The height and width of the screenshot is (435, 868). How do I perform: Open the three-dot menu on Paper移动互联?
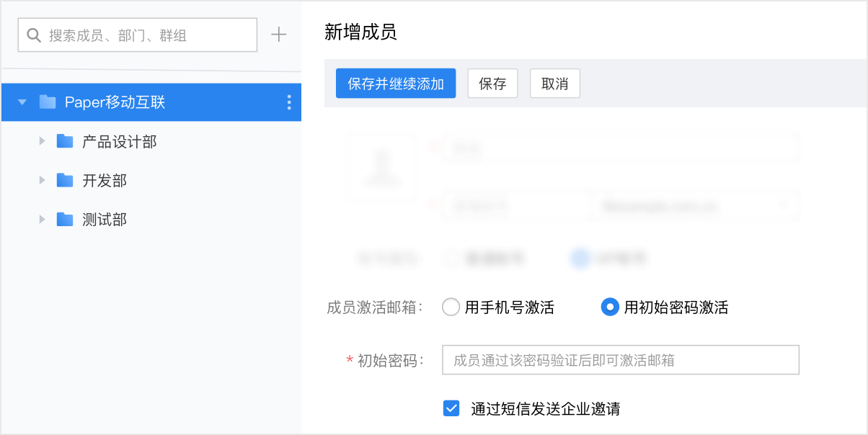pyautogui.click(x=288, y=102)
